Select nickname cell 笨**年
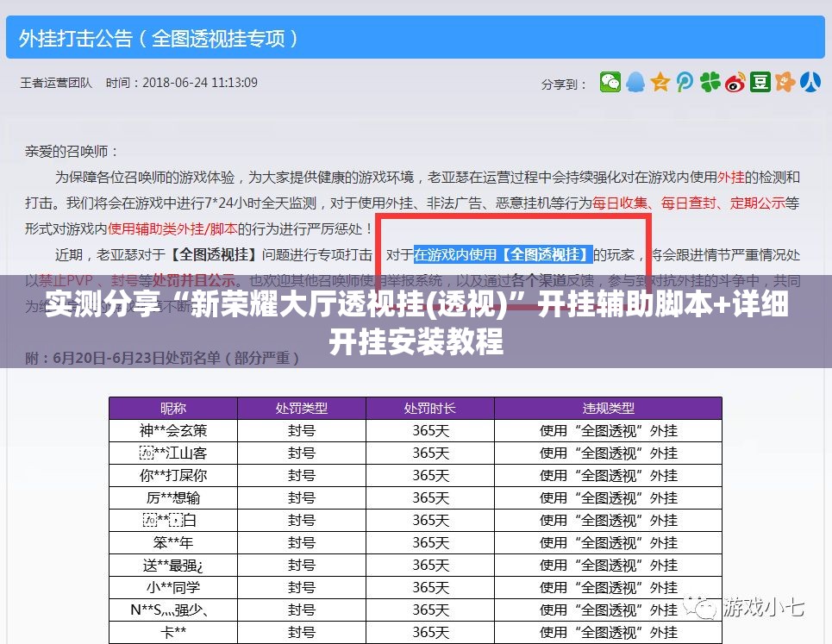Viewport: 832px width, 644px height. click(x=173, y=542)
